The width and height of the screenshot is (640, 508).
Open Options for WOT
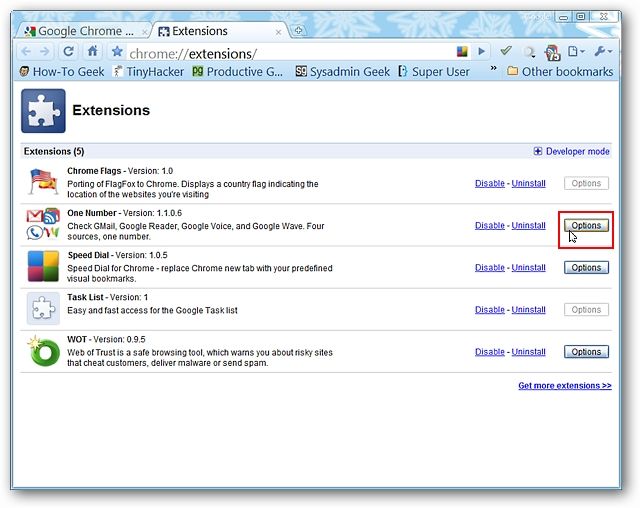586,351
